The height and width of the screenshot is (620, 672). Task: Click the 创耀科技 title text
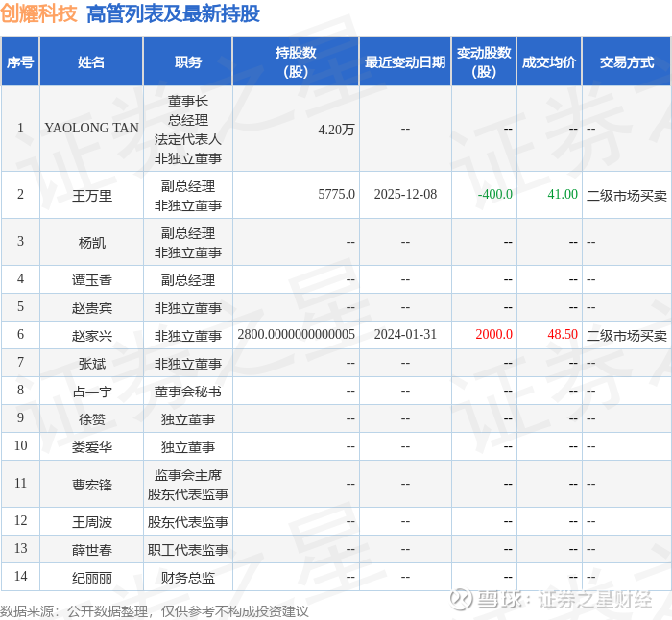point(38,13)
